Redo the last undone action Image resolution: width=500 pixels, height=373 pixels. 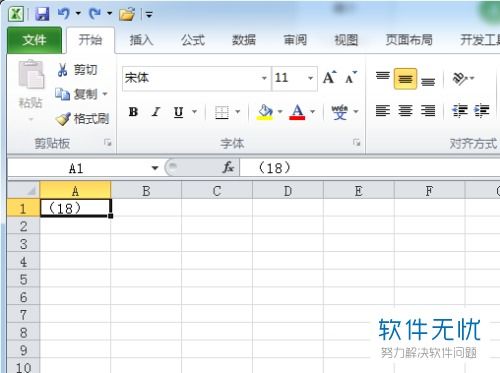click(x=95, y=14)
